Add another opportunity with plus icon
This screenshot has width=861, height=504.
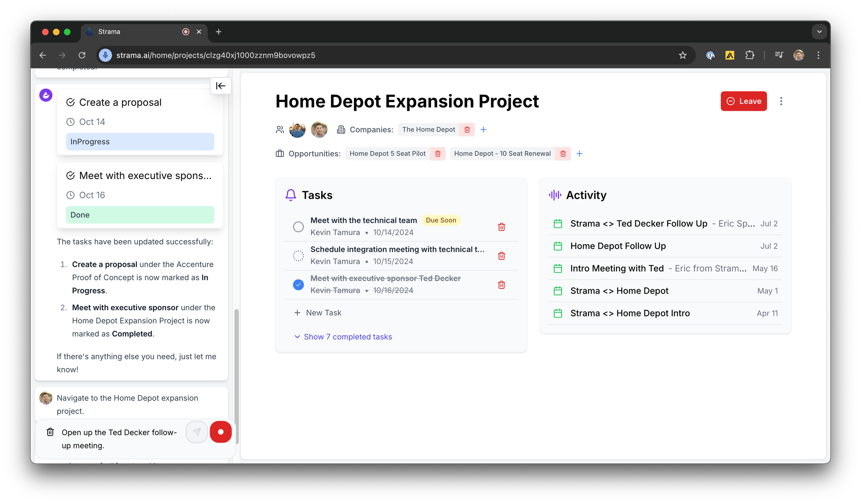(x=579, y=154)
